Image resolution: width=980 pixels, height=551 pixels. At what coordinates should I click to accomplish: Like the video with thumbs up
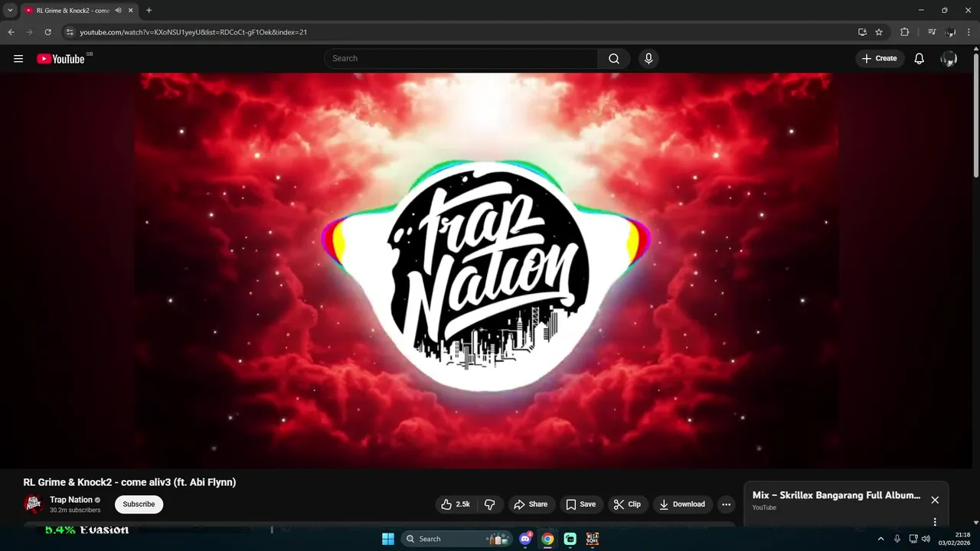(x=456, y=504)
